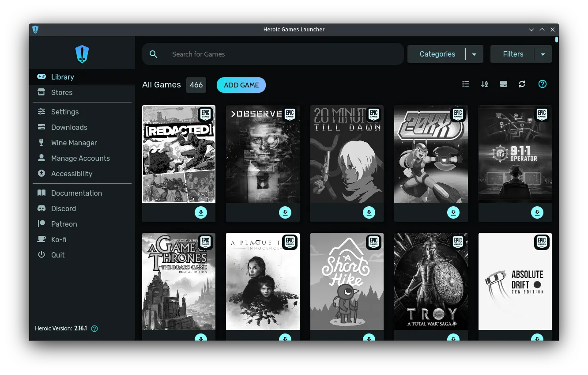
Task: Switch to list view layout icon
Action: tap(466, 84)
